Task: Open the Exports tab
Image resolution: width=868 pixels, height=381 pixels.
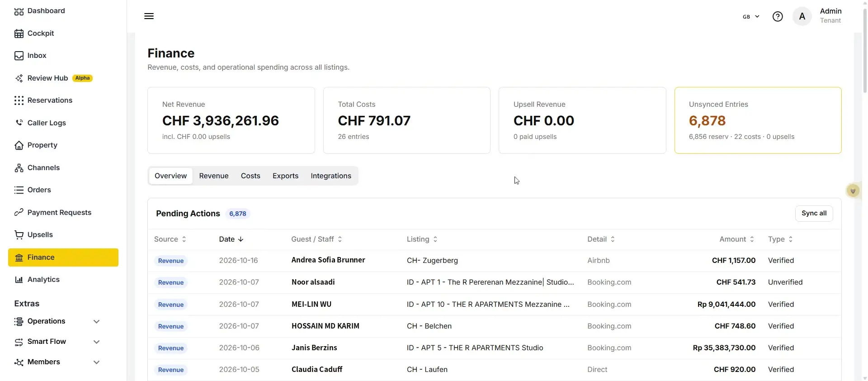Action: [285, 176]
